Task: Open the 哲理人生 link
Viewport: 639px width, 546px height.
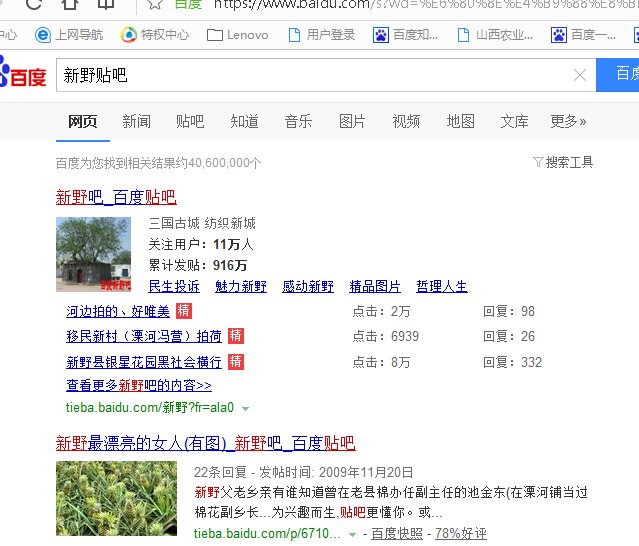Action: point(442,286)
